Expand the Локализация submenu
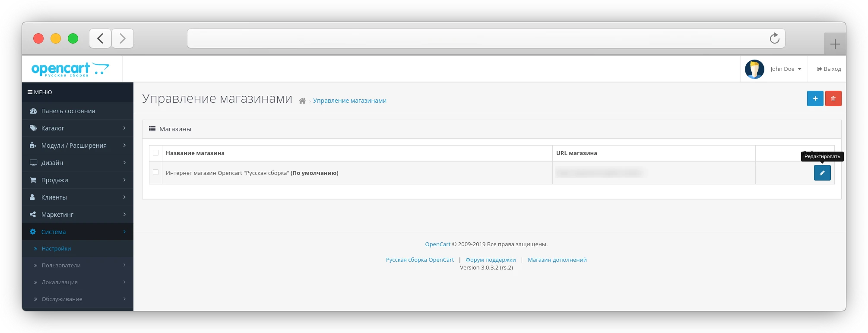 [78, 282]
